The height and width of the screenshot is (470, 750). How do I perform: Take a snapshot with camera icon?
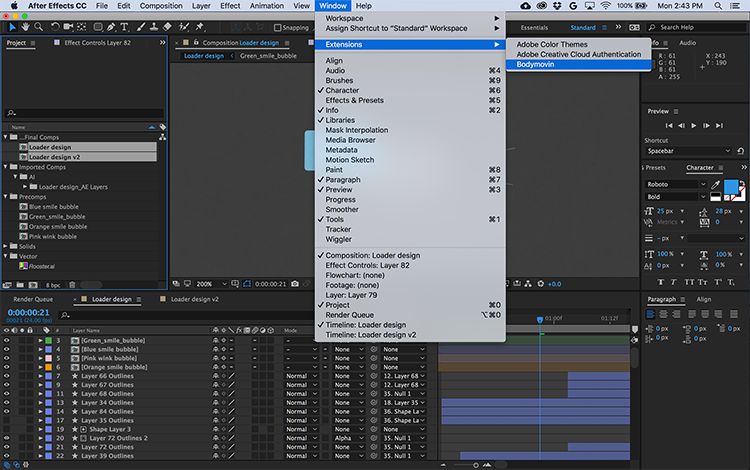[295, 284]
